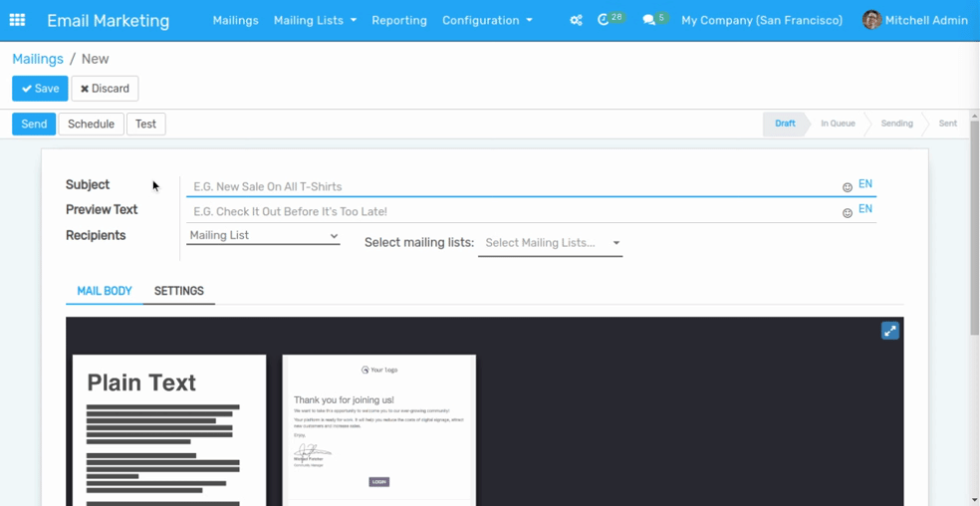Screen dimensions: 980x506
Task: Select the Sent status stage
Action: pos(947,124)
